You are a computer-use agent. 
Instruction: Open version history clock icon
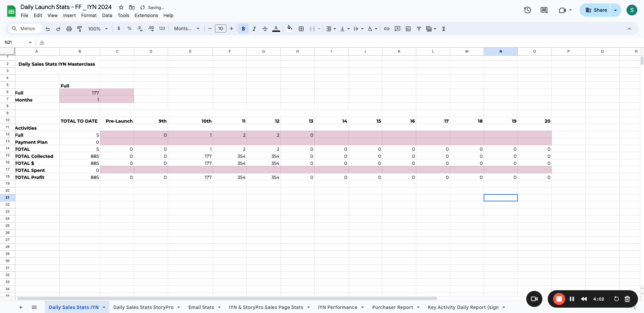528,10
